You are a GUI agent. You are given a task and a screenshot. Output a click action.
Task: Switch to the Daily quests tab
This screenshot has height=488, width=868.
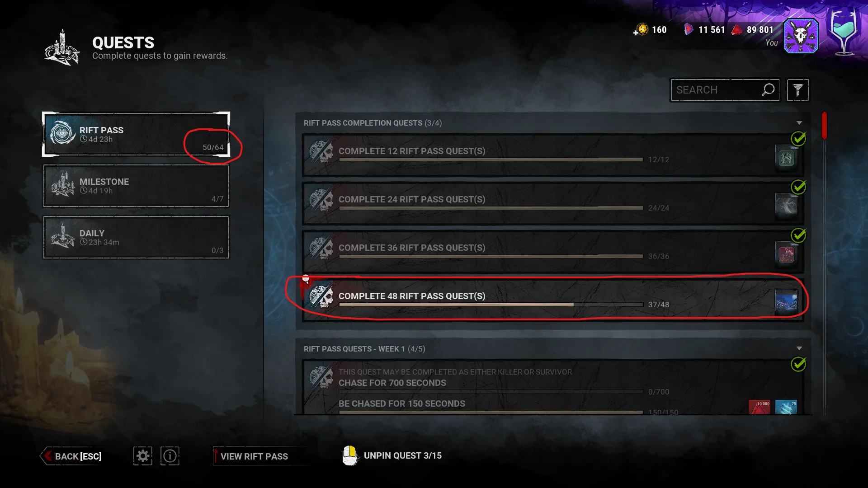[x=136, y=237]
